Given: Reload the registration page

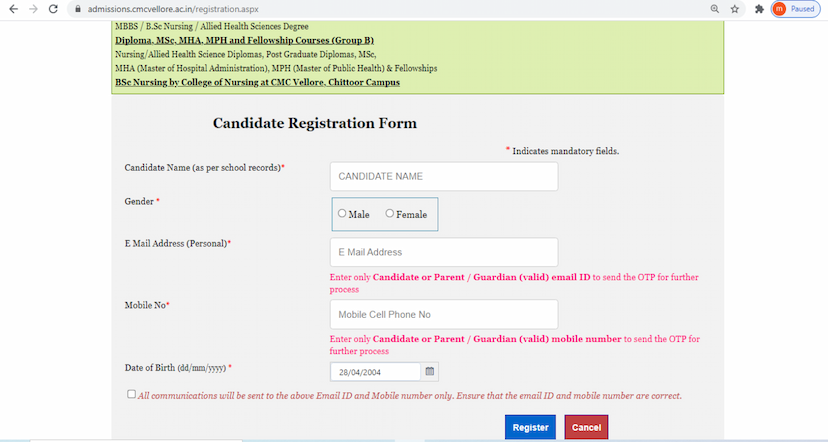Looking at the screenshot, I should 56,8.
